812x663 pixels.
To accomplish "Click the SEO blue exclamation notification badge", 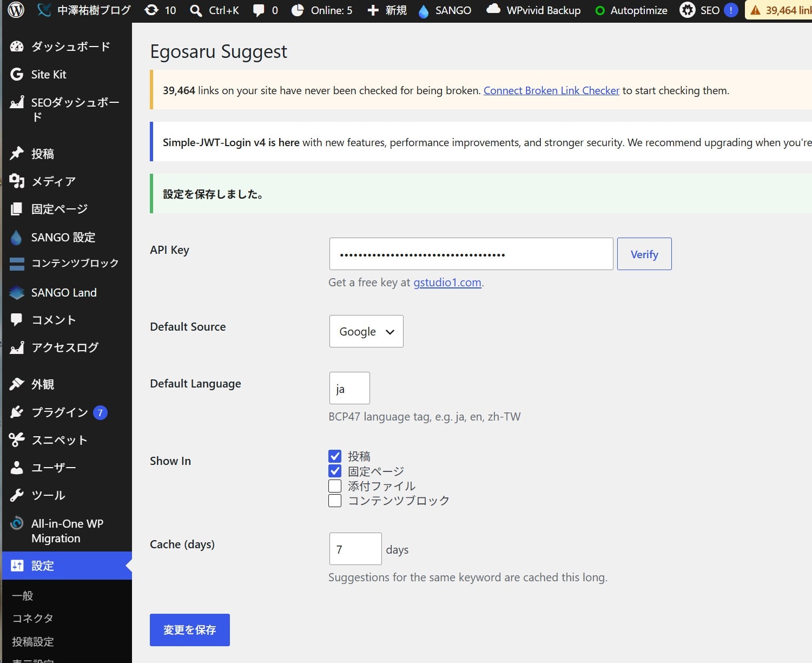I will (x=731, y=10).
